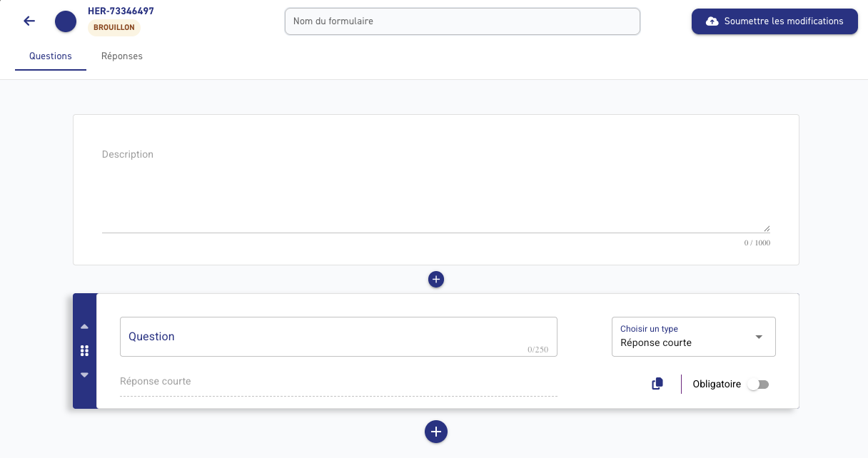The height and width of the screenshot is (458, 868).
Task: Click into the Description text area
Action: click(x=436, y=189)
